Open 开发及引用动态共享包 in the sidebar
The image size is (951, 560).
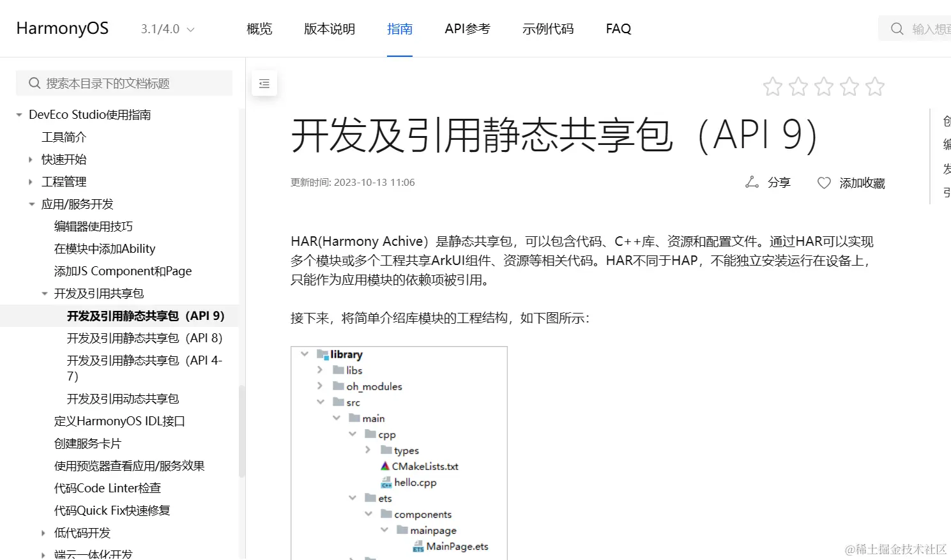tap(123, 399)
